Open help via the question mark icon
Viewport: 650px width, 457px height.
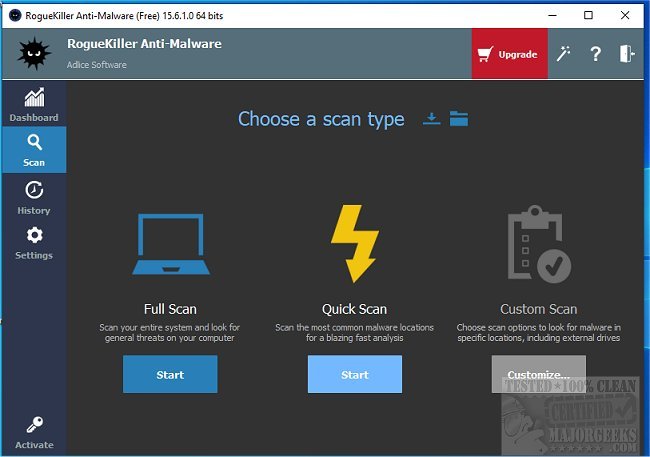tap(596, 54)
